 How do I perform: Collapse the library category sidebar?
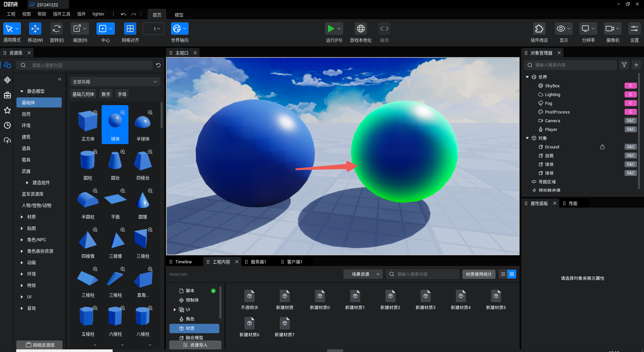(x=60, y=79)
